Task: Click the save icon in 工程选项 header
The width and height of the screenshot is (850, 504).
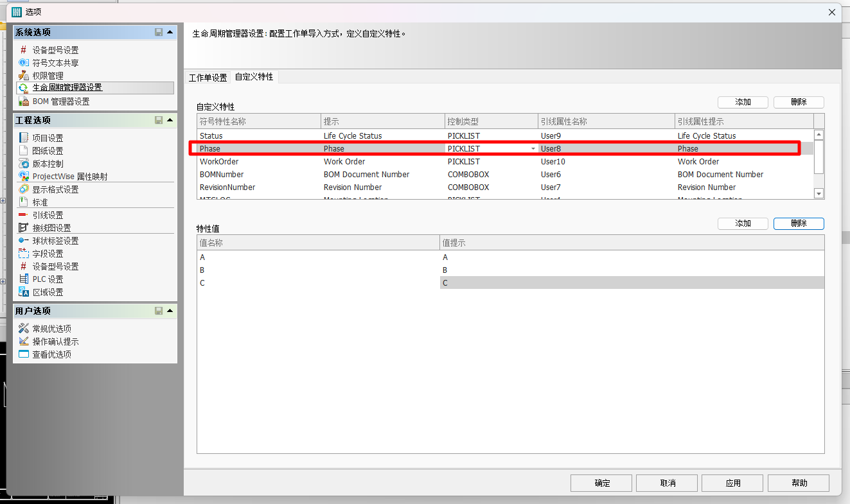Action: pos(159,120)
